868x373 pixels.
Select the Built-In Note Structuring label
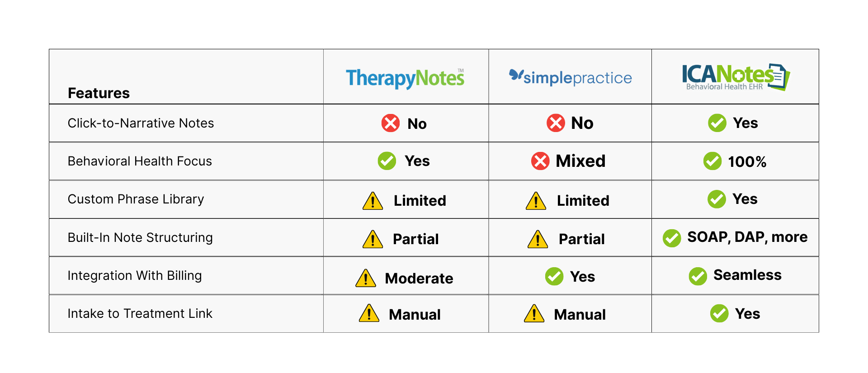(x=140, y=237)
